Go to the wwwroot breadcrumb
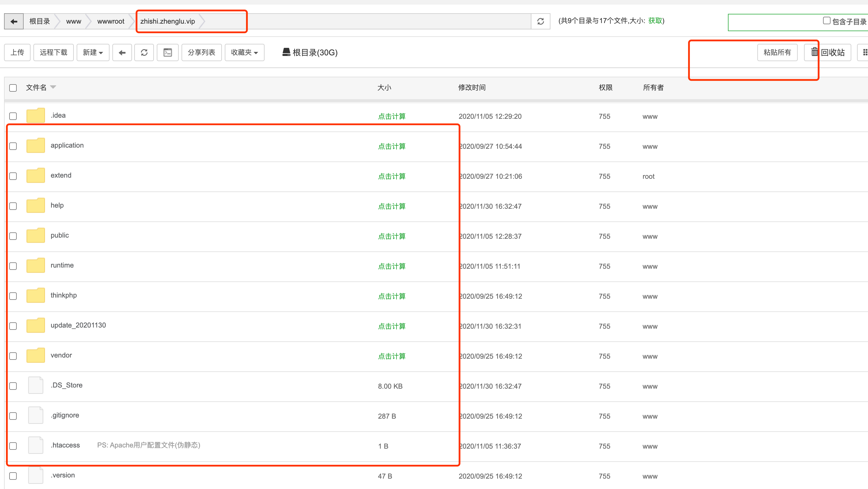 pyautogui.click(x=111, y=21)
